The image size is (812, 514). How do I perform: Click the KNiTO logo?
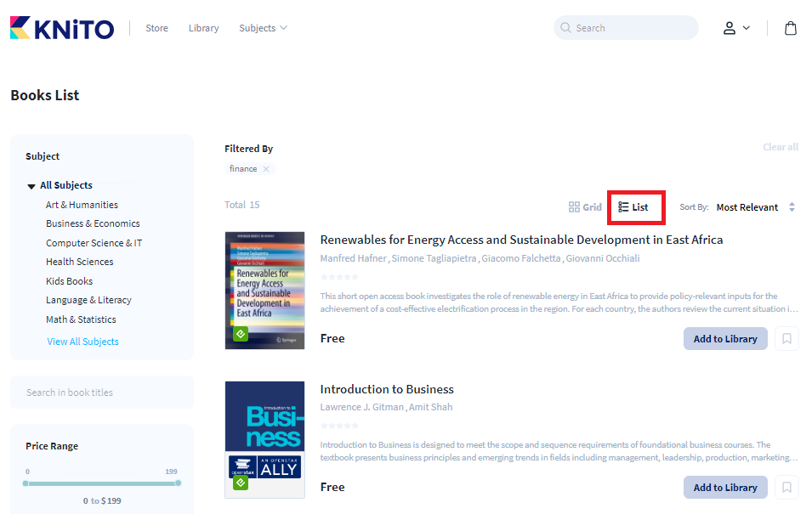pos(62,28)
